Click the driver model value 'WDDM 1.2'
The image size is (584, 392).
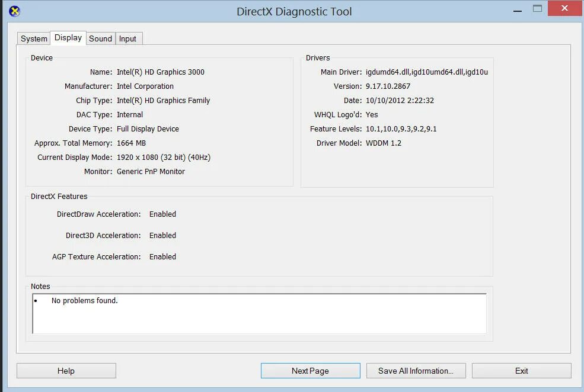pyautogui.click(x=384, y=143)
